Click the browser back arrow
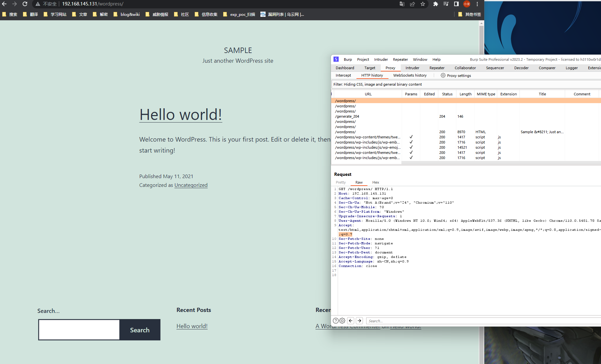601x364 pixels. [x=4, y=4]
